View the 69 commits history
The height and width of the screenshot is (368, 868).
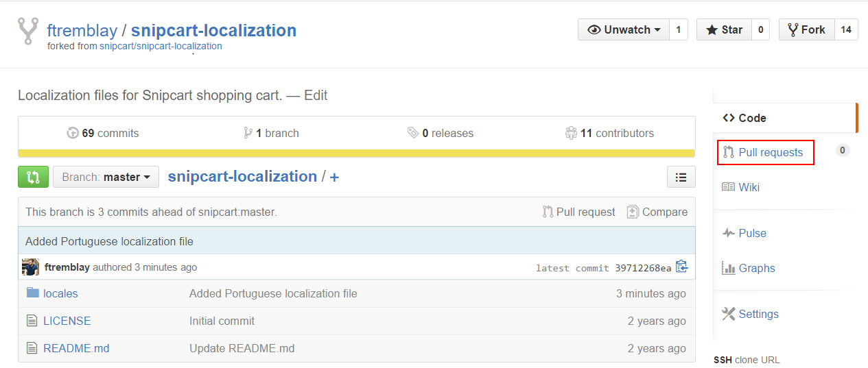[x=103, y=133]
